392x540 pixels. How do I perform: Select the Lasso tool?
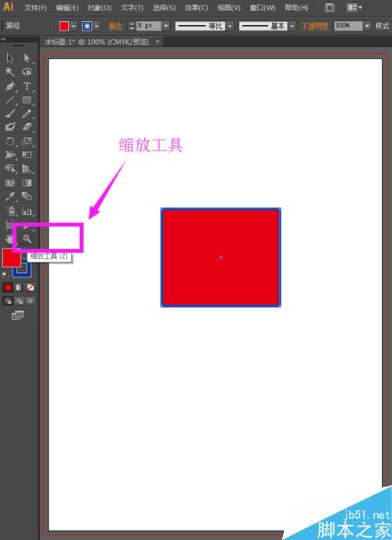click(x=27, y=71)
